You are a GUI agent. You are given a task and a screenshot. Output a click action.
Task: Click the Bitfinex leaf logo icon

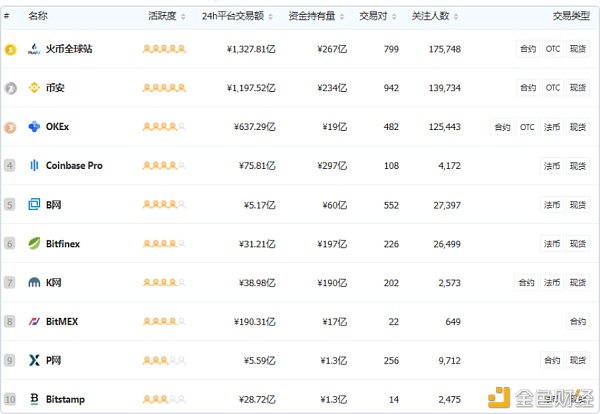click(34, 243)
